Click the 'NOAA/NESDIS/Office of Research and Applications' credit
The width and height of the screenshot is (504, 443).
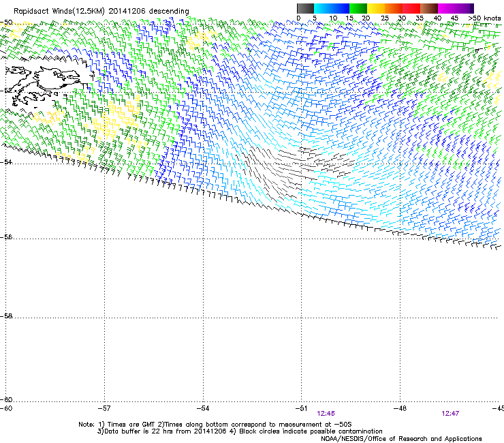click(x=401, y=439)
